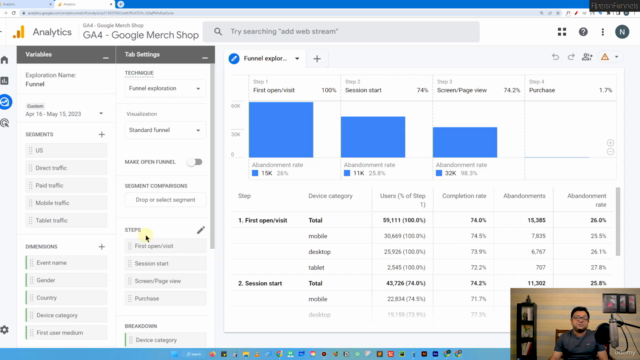Select the Tablet traffic segment
Screen dimensions: 640x360
pos(66,220)
